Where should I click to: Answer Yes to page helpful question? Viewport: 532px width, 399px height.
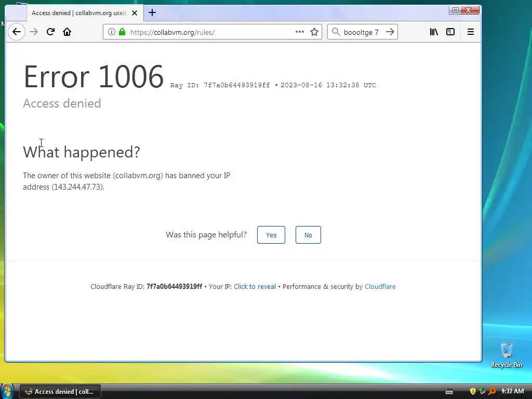pos(271,235)
